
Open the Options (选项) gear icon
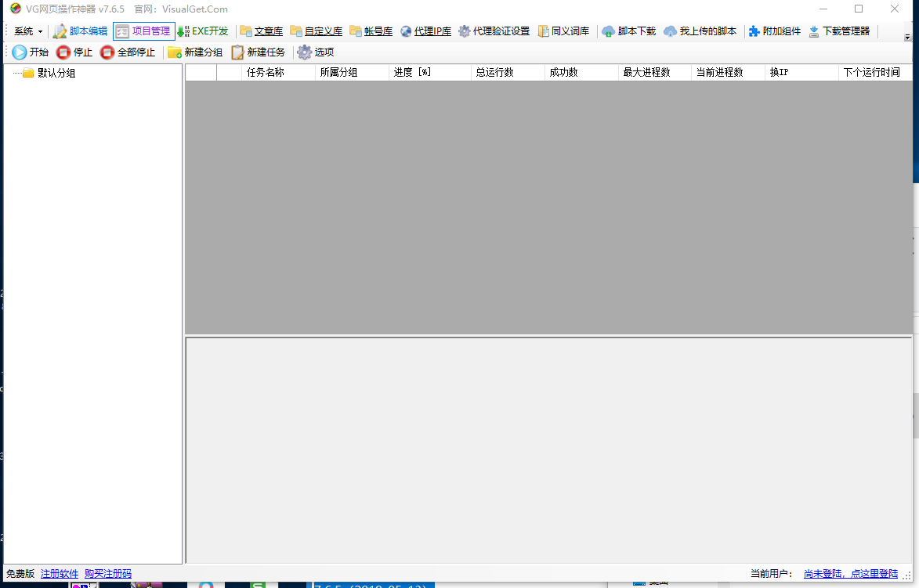304,52
